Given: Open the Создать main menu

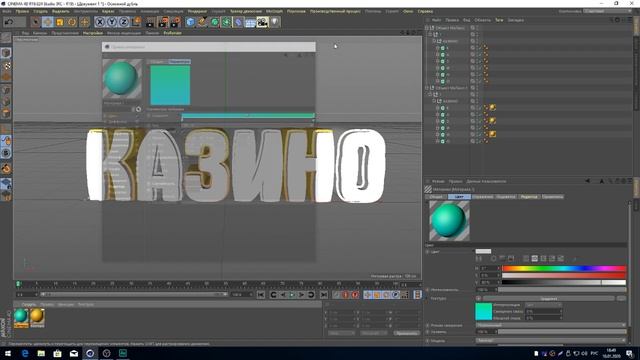Looking at the screenshot, I should pyautogui.click(x=40, y=11).
